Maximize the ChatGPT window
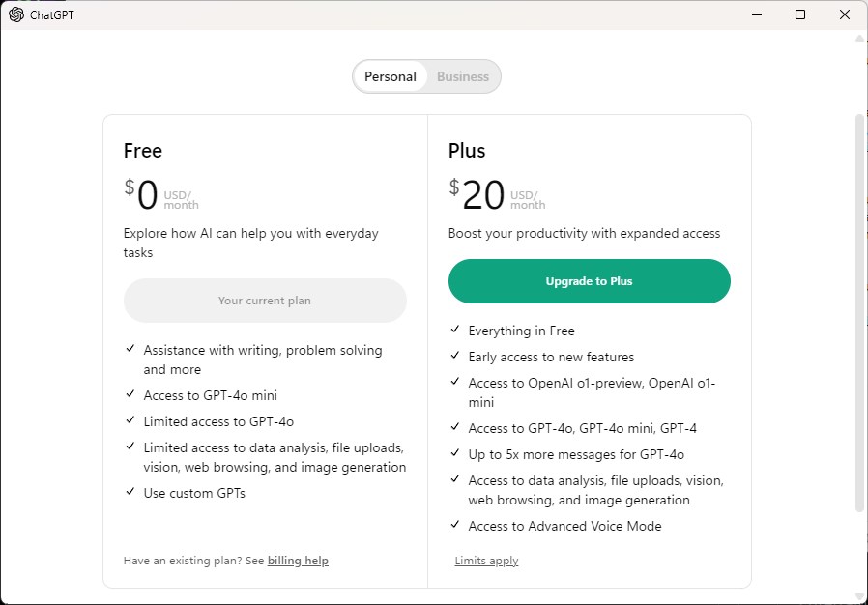 click(x=800, y=14)
